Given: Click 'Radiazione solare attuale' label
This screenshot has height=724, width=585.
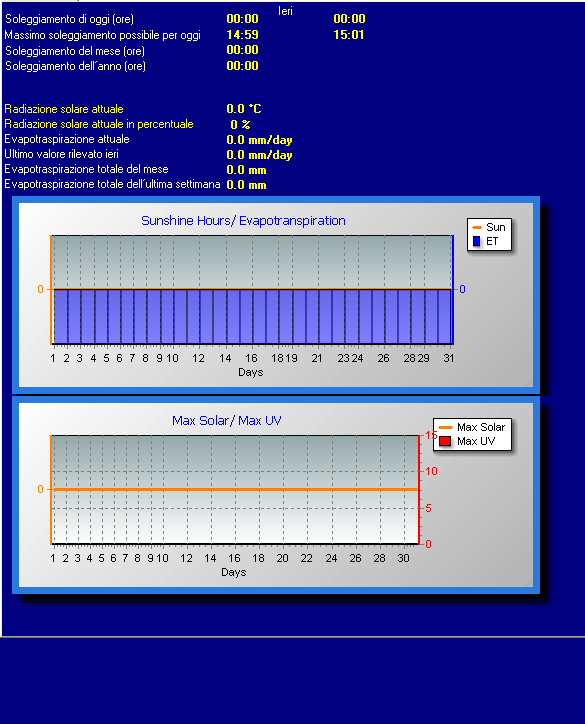Looking at the screenshot, I should point(64,109).
